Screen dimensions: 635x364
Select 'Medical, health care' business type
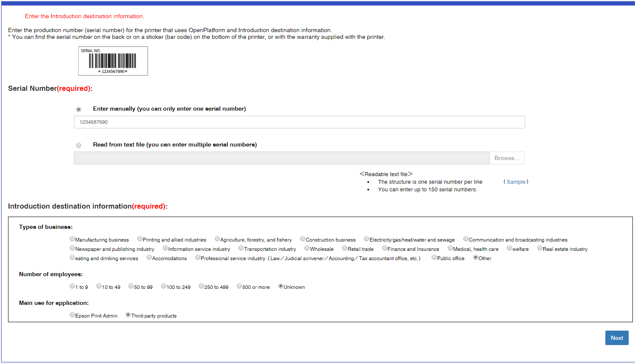coord(450,248)
